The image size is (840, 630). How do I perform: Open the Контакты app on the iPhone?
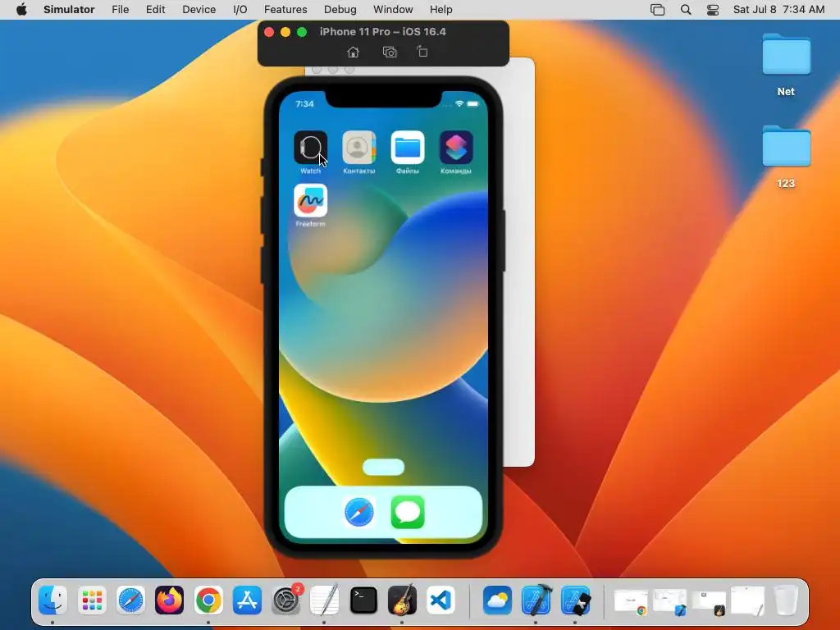point(359,147)
